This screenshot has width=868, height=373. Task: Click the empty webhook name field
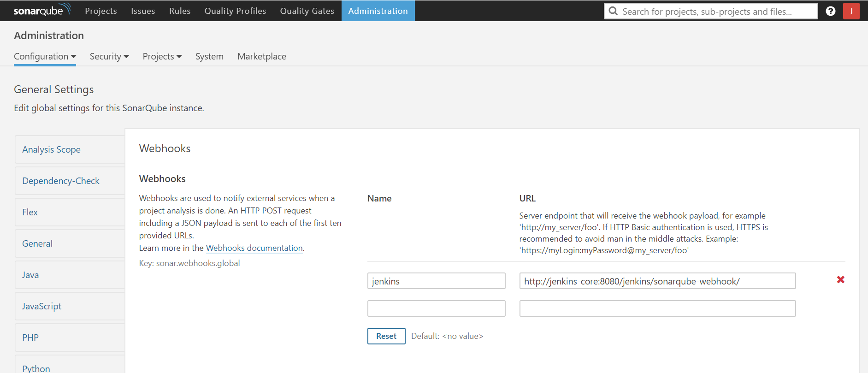[436, 308]
